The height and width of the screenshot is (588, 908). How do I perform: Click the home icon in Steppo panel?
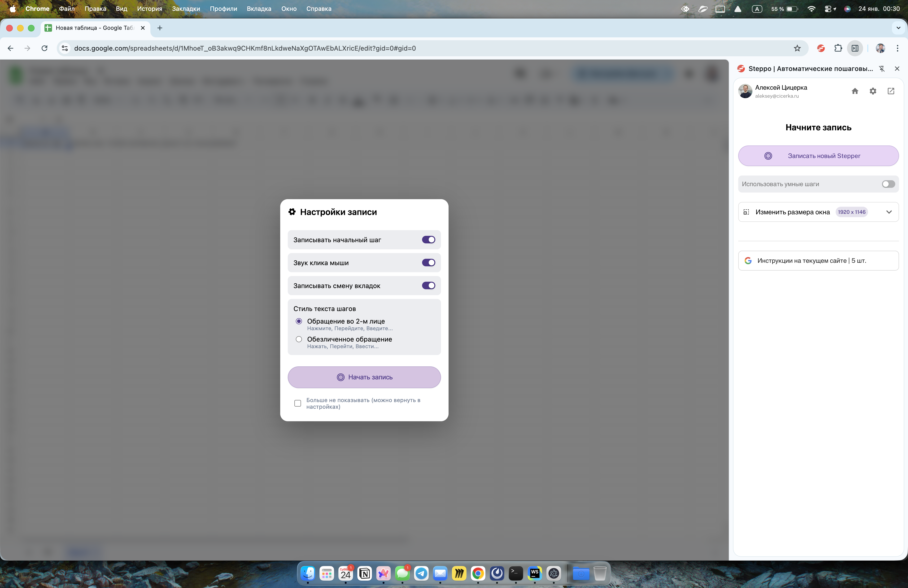[x=855, y=91]
